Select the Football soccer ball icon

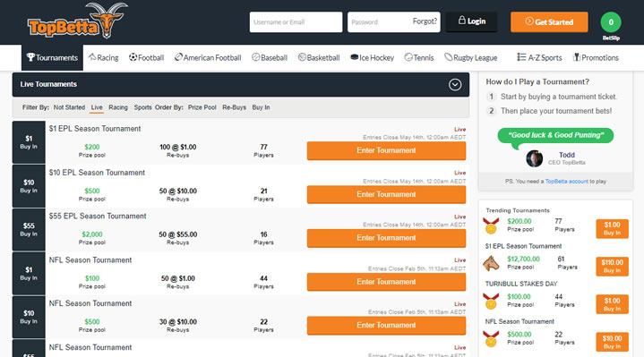[x=133, y=57]
